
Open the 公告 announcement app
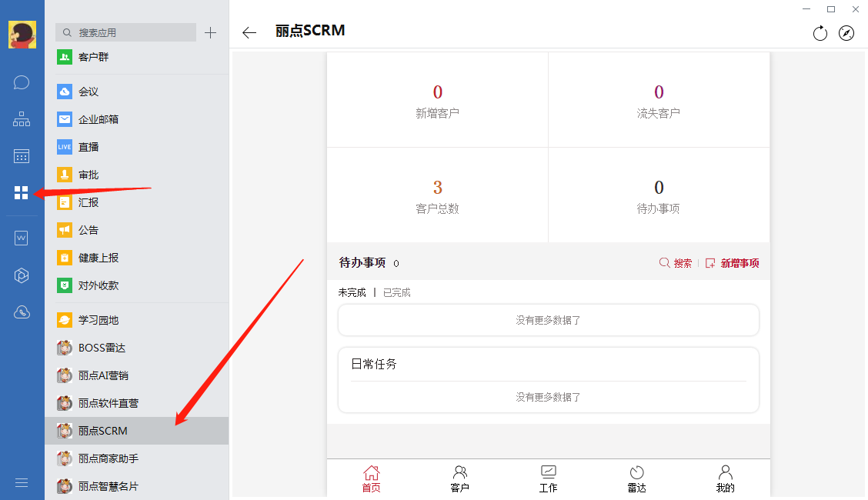pyautogui.click(x=137, y=230)
